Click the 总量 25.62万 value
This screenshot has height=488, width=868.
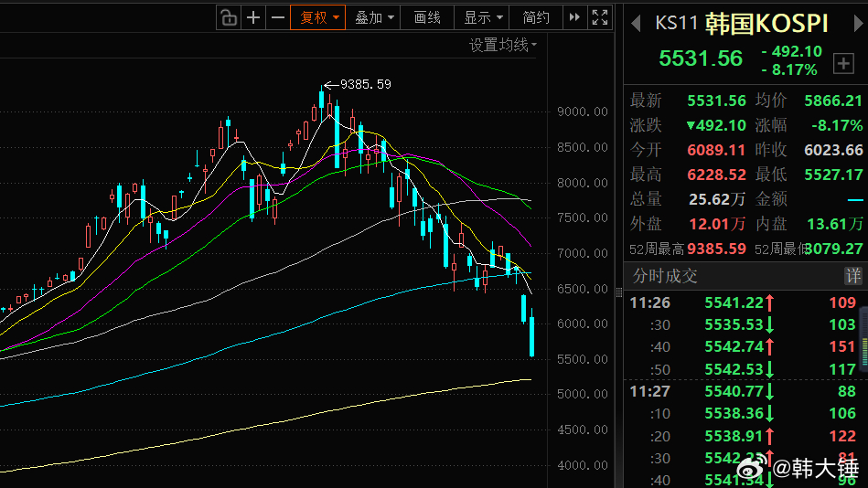[717, 199]
